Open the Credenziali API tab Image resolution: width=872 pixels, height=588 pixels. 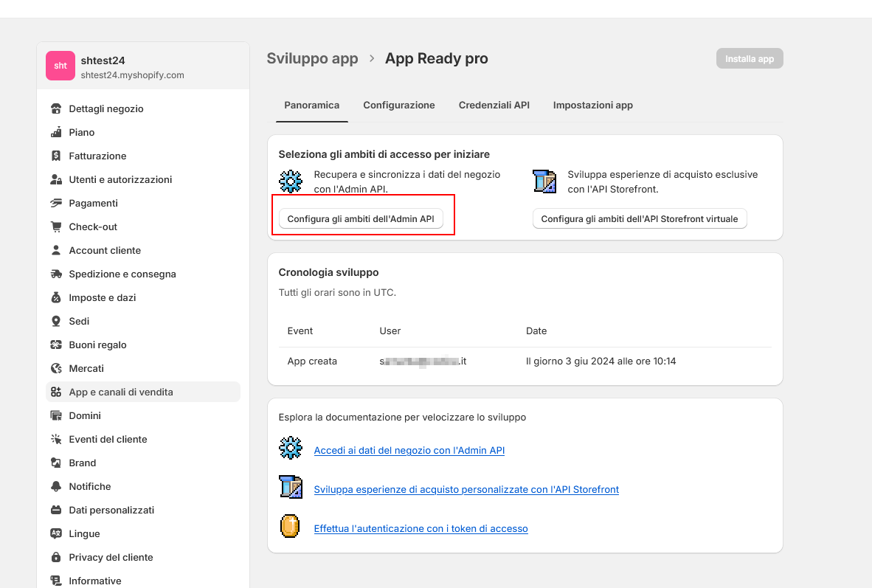point(494,106)
